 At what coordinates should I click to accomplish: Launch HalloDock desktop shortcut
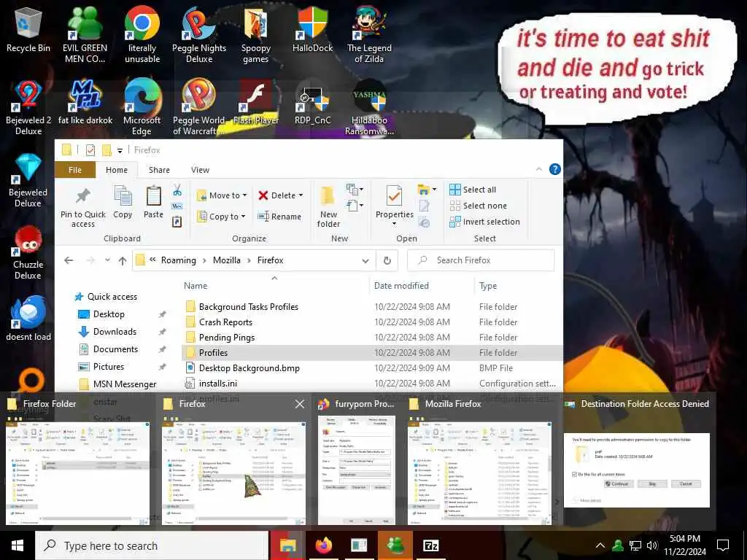[x=312, y=30]
